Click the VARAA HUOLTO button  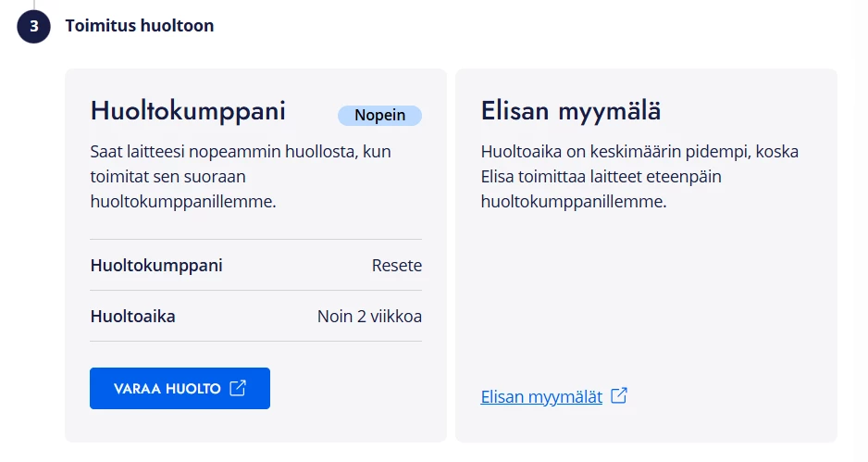coord(180,388)
